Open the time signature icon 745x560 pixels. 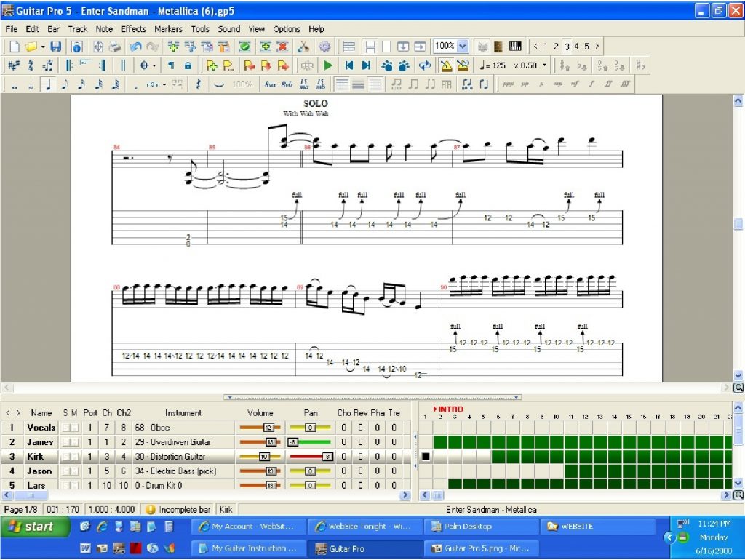click(31, 65)
